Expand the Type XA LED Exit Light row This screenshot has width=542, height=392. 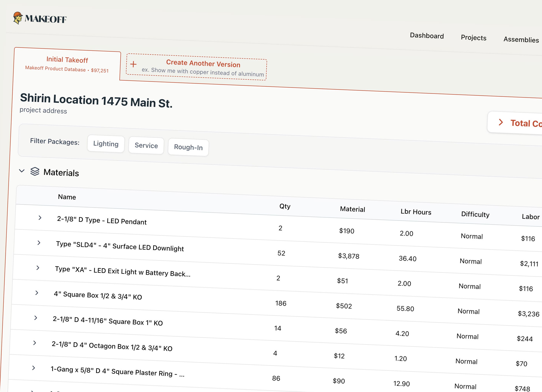(38, 268)
